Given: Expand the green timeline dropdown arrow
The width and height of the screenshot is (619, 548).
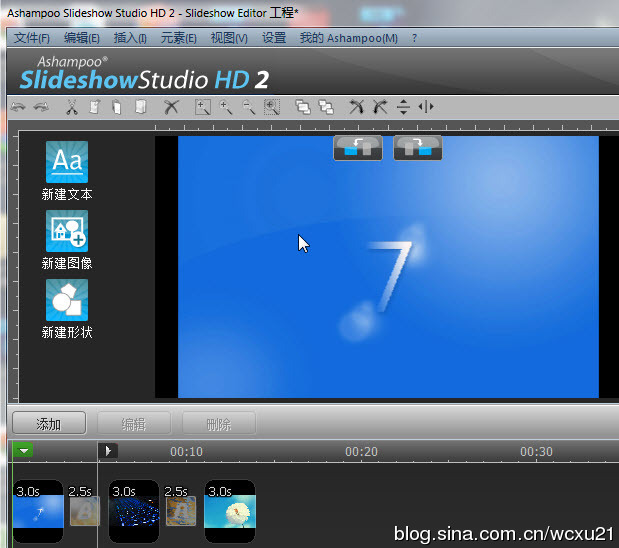Looking at the screenshot, I should (23, 450).
